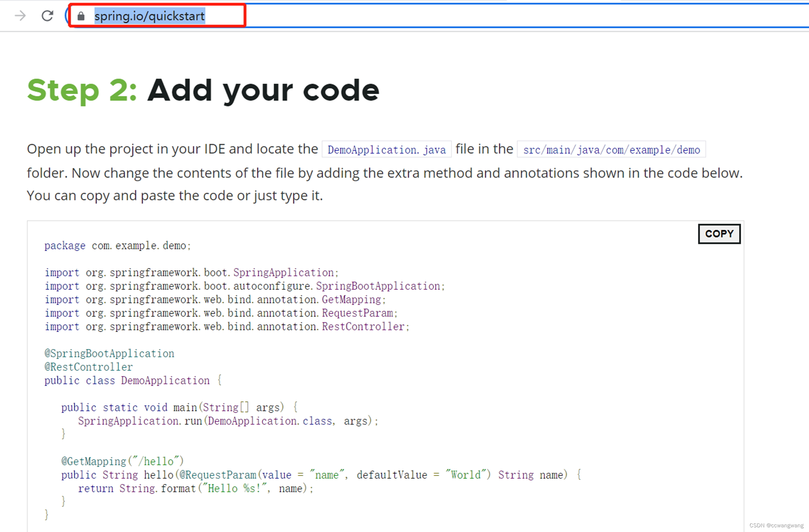
Task: Place cursor on package com.example.demo line
Action: pos(117,246)
